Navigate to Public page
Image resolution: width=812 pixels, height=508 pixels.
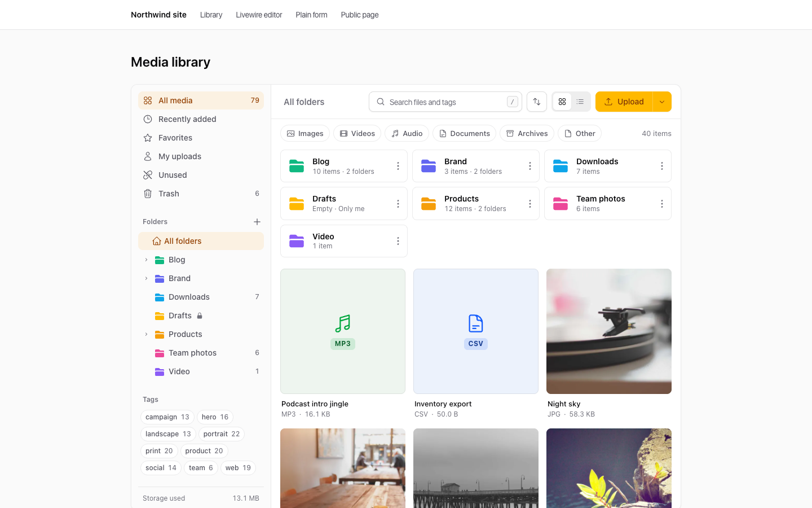pyautogui.click(x=360, y=15)
